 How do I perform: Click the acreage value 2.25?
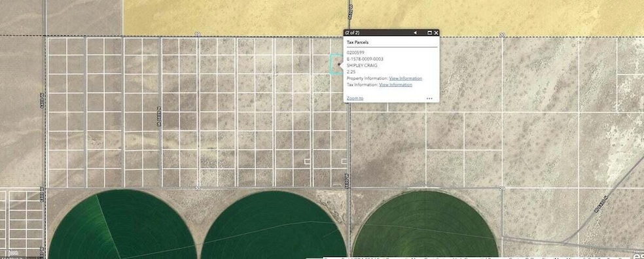point(351,72)
